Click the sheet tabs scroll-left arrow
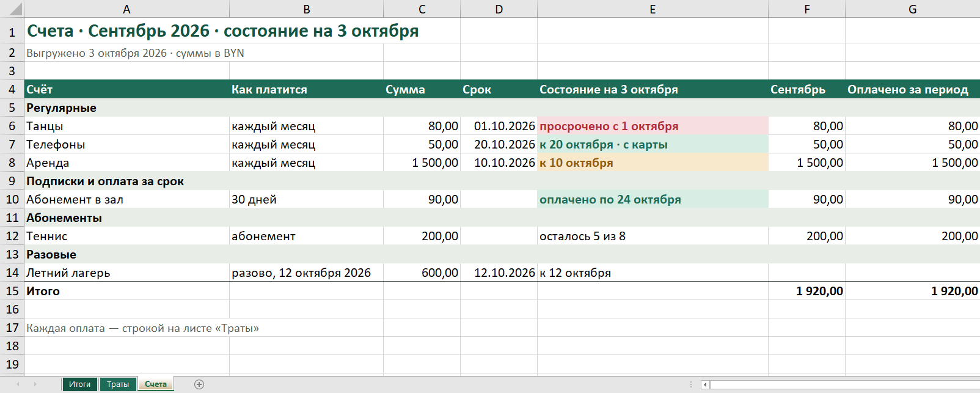 click(x=18, y=384)
